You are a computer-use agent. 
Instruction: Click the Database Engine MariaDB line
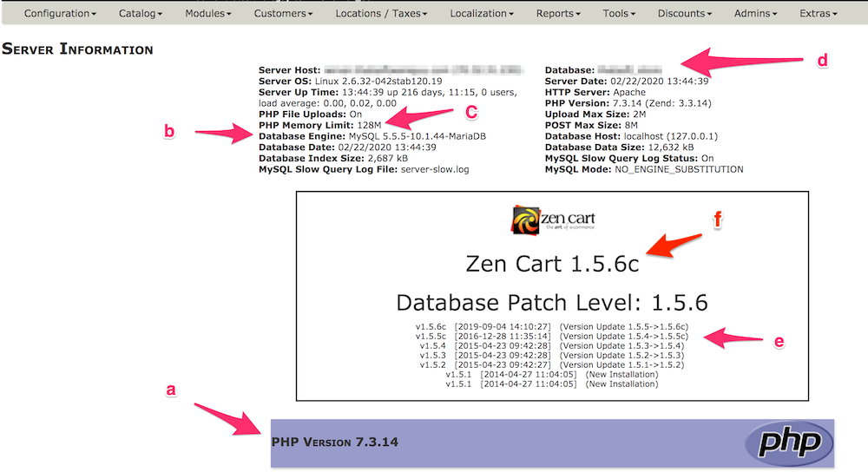click(372, 137)
